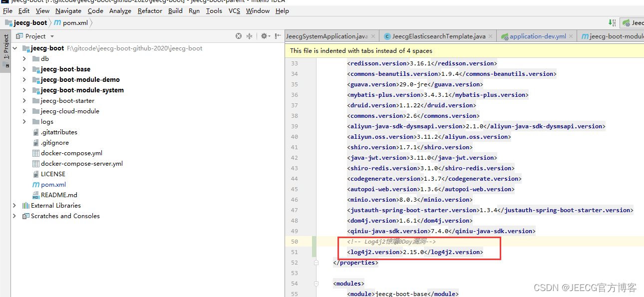Switch to JeecgElasticsearchTemplate.java tab
The width and height of the screenshot is (644, 297).
coord(438,36)
